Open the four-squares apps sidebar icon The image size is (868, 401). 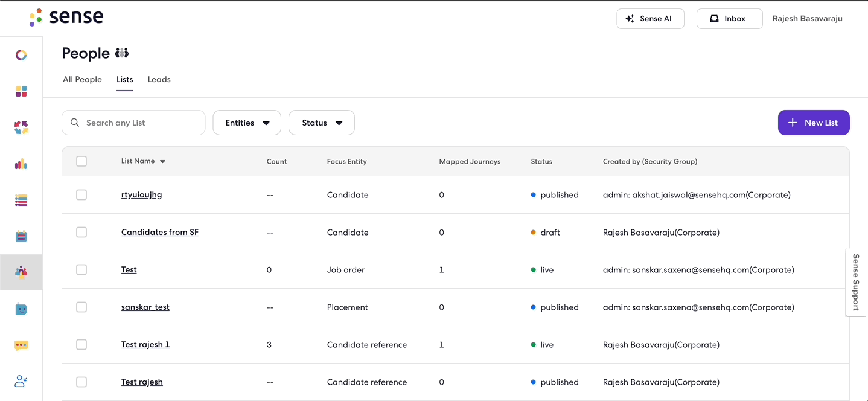click(21, 91)
